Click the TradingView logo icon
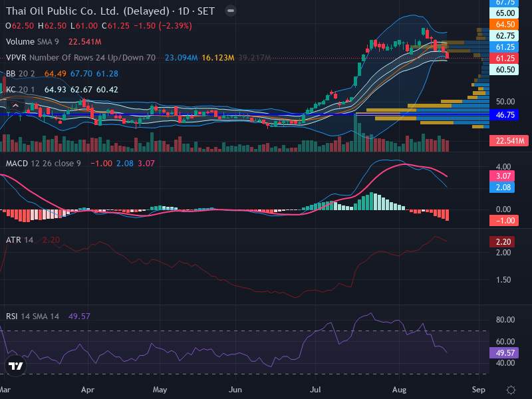This screenshot has height=399, width=532. 15,366
